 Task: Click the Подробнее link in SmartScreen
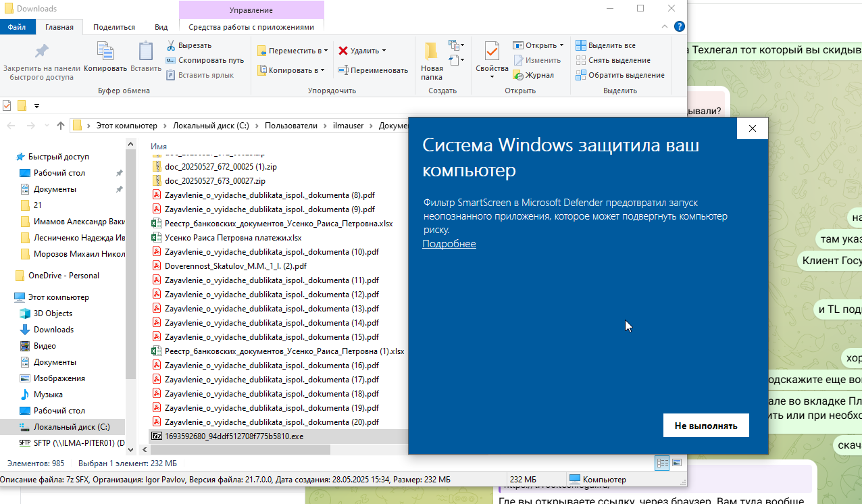(449, 244)
